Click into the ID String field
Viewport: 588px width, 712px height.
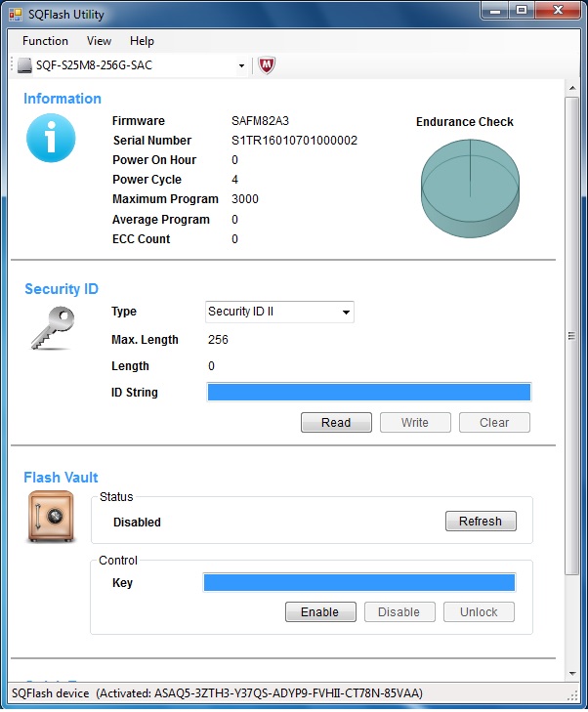tap(368, 392)
